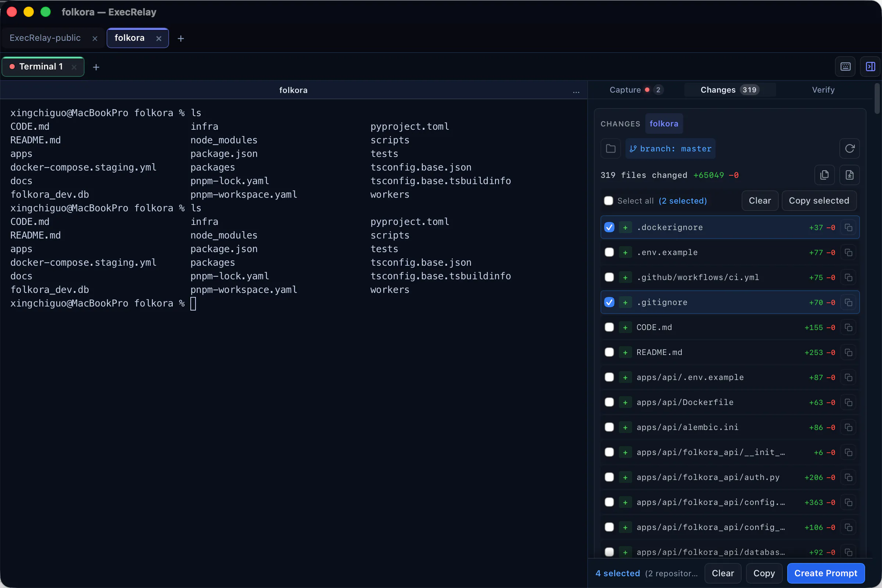Click the Copy selected button
Image resolution: width=882 pixels, height=588 pixels.
819,201
